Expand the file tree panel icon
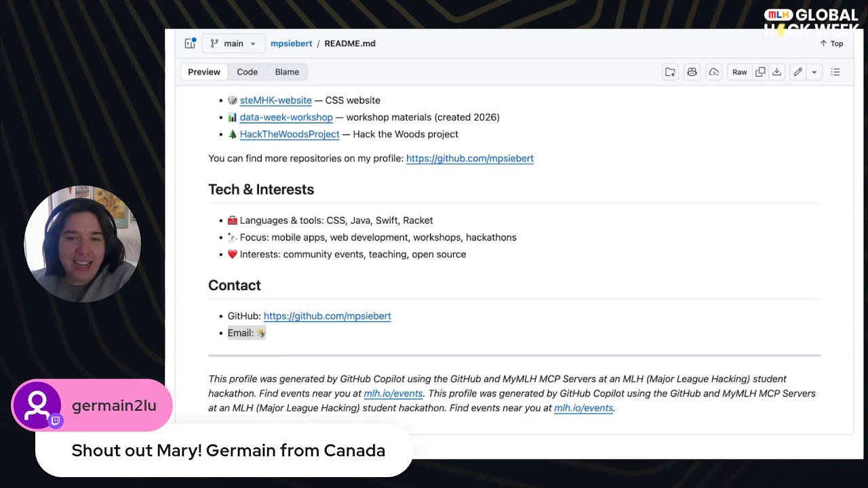 point(190,43)
